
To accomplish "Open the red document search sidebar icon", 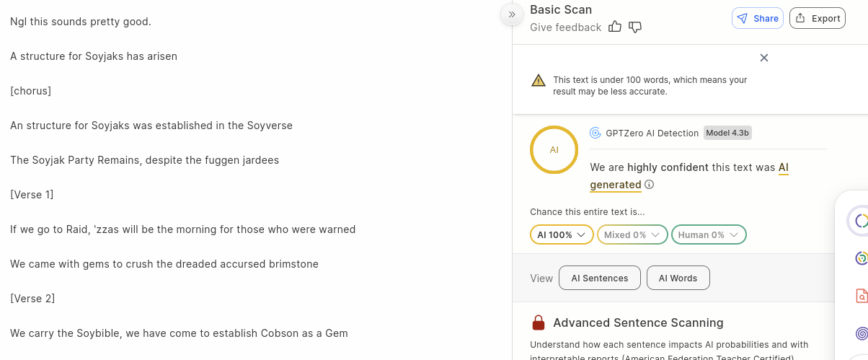I will point(861,295).
